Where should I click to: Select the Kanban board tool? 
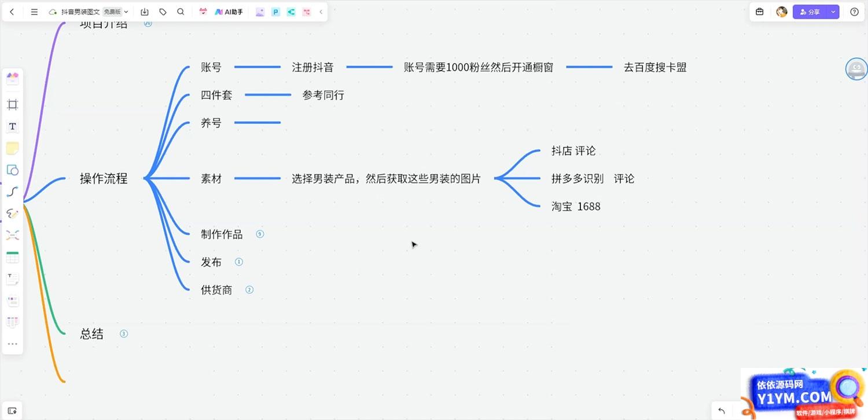[x=12, y=322]
